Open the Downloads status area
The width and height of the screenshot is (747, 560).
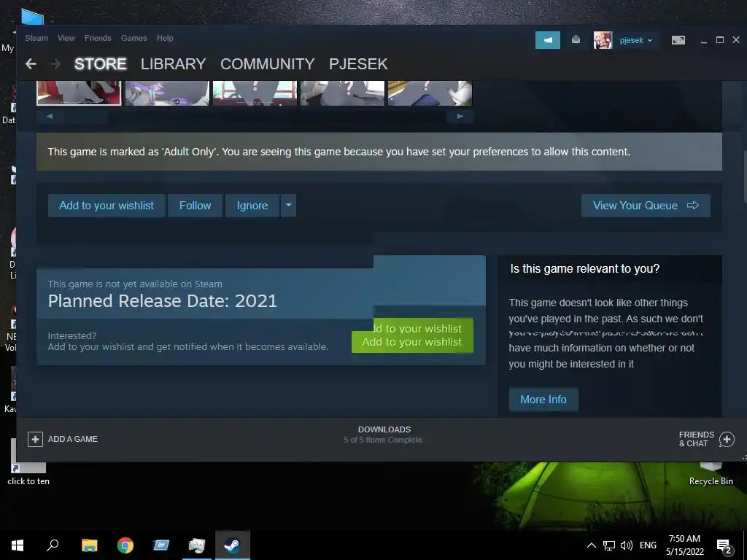(384, 435)
